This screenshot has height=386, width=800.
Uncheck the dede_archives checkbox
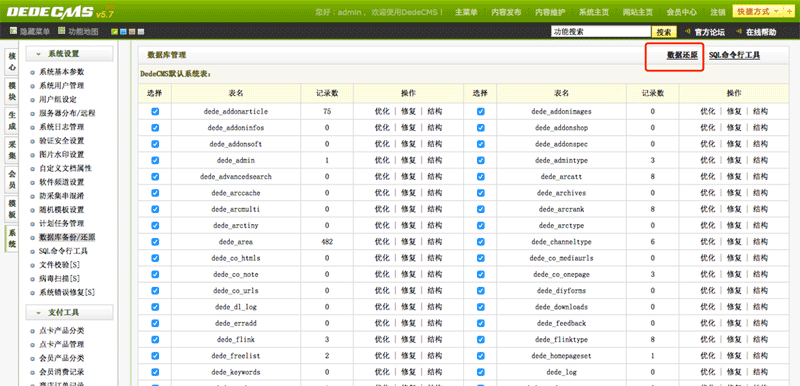click(x=481, y=193)
